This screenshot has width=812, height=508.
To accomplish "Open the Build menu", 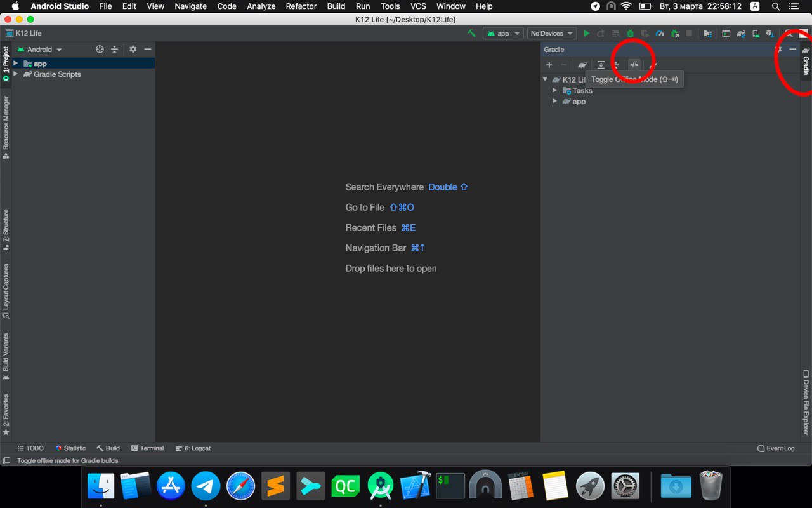I will 336,6.
